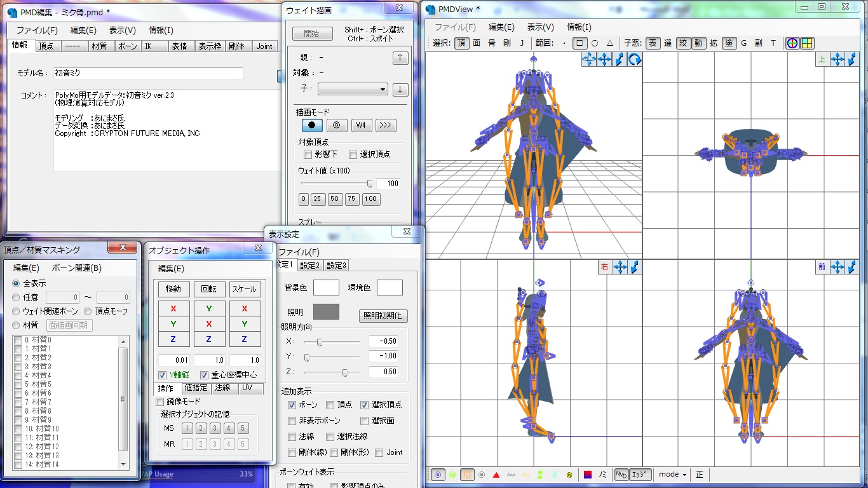
Task: Select the rectangle range selection tool
Action: tap(580, 43)
